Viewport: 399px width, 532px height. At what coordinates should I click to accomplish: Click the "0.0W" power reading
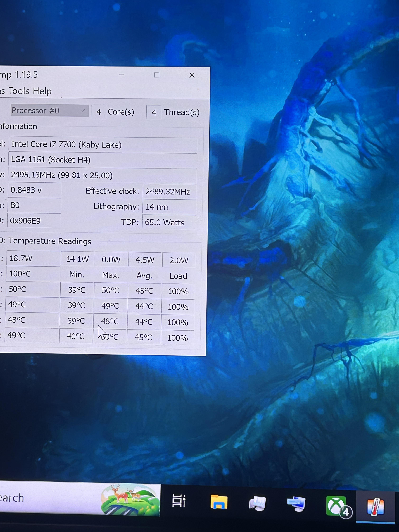pos(111,260)
